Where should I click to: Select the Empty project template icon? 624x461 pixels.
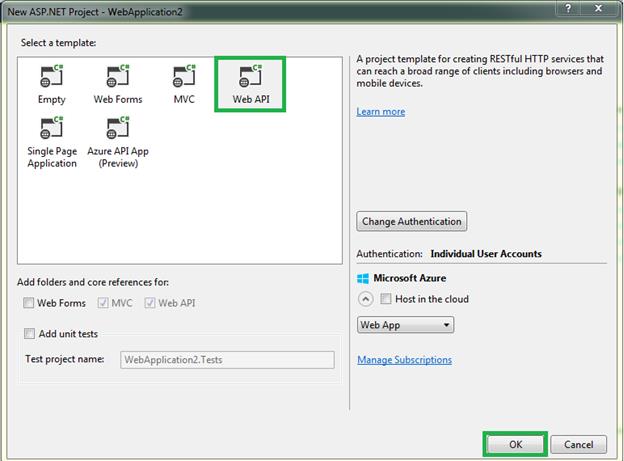pos(52,76)
